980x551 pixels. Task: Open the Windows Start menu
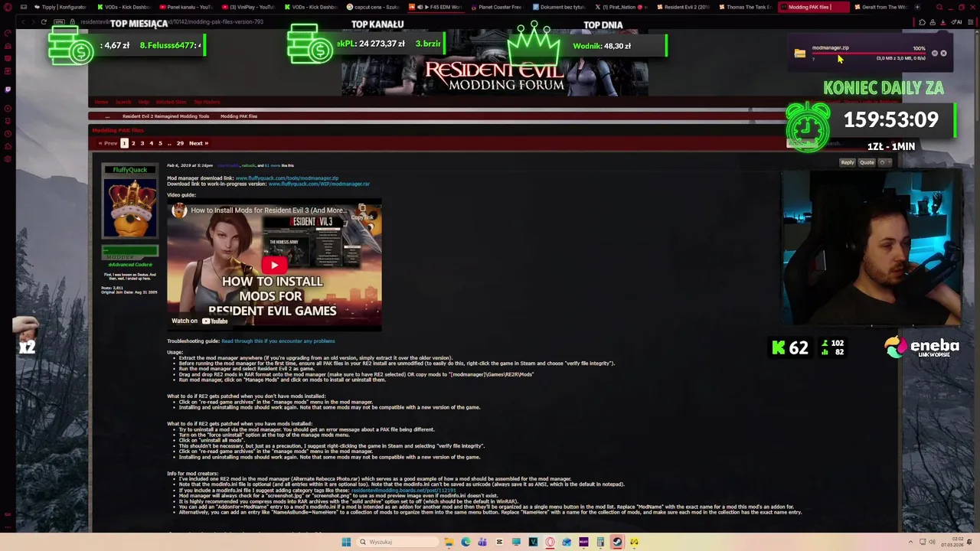[346, 542]
